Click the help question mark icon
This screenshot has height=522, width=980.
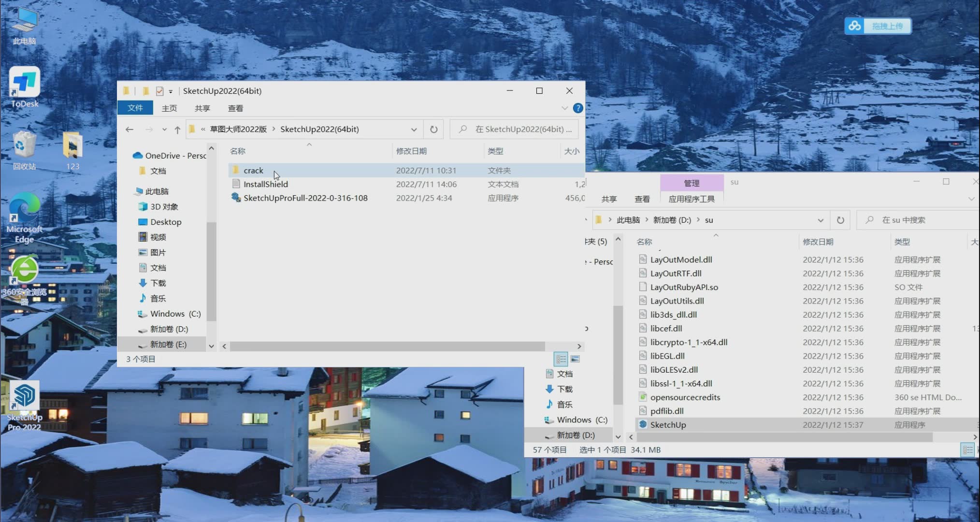click(x=577, y=108)
